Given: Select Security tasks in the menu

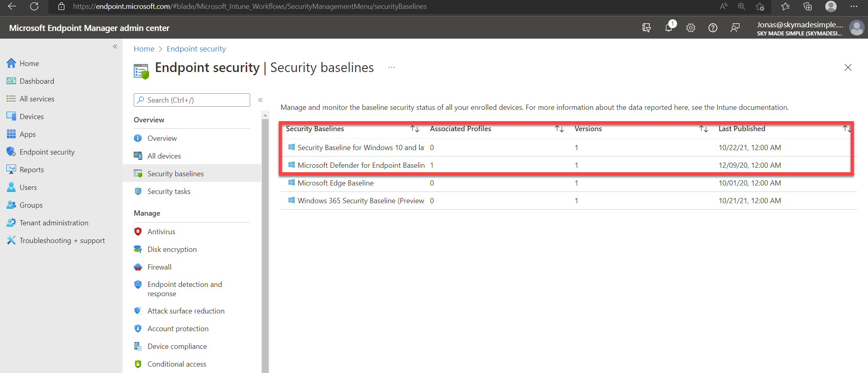Looking at the screenshot, I should click(169, 191).
